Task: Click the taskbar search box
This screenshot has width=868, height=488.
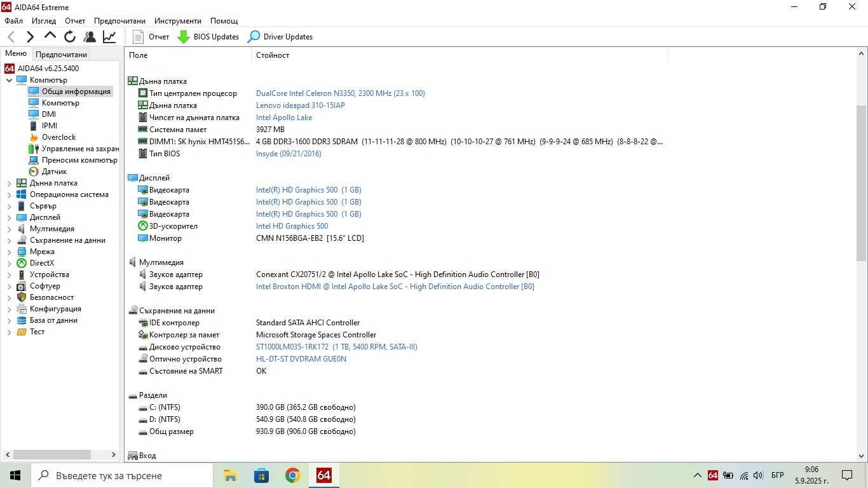Action: pyautogui.click(x=122, y=475)
